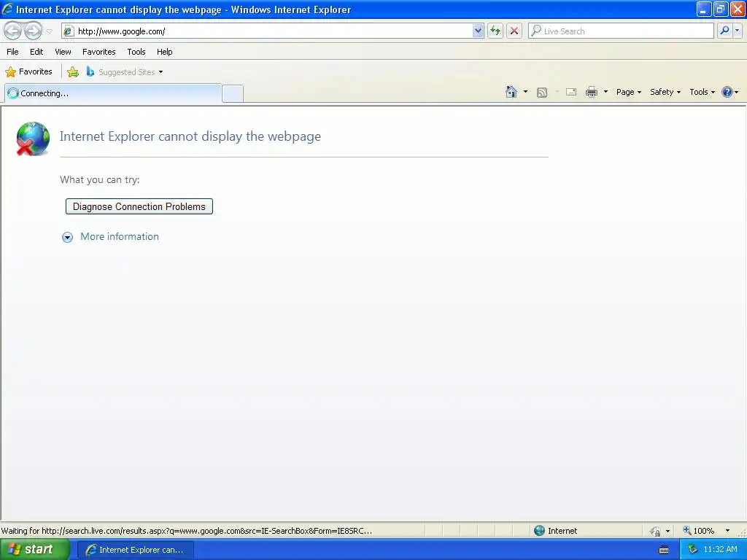The width and height of the screenshot is (747, 560).
Task: Expand the zoom level dropdown arrow
Action: click(727, 531)
